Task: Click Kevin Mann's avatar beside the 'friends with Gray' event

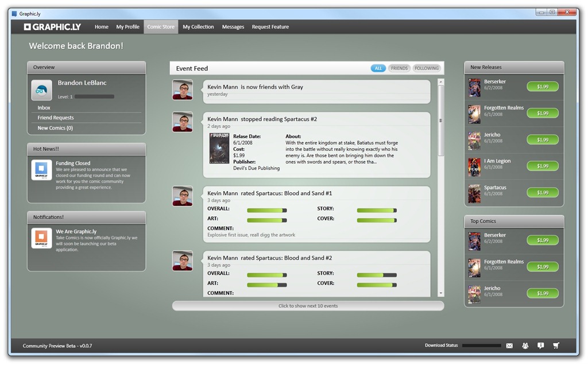Action: [183, 90]
